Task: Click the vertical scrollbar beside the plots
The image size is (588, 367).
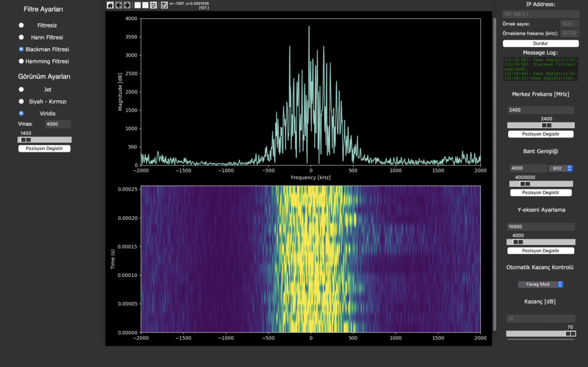Action: click(495, 174)
